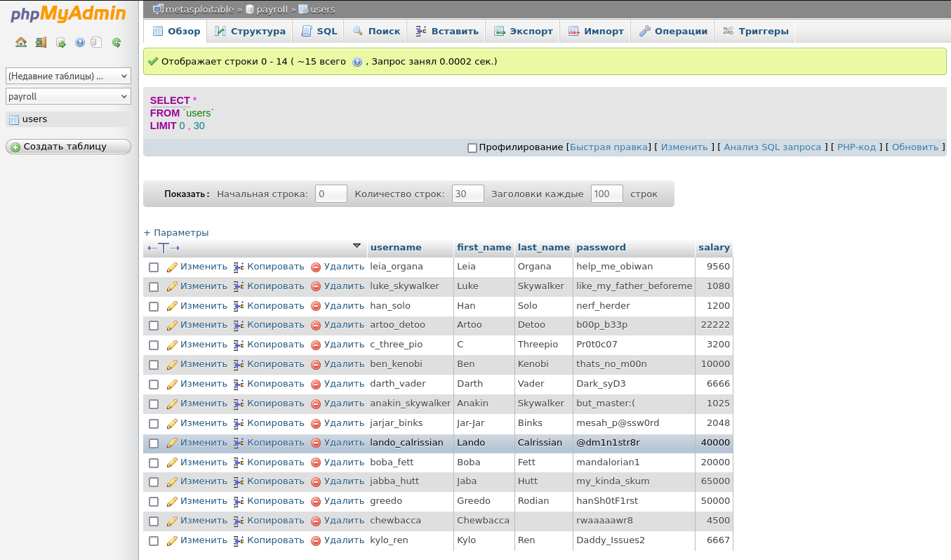Image resolution: width=951 pixels, height=560 pixels.
Task: Click the Обновить link
Action: [x=915, y=147]
